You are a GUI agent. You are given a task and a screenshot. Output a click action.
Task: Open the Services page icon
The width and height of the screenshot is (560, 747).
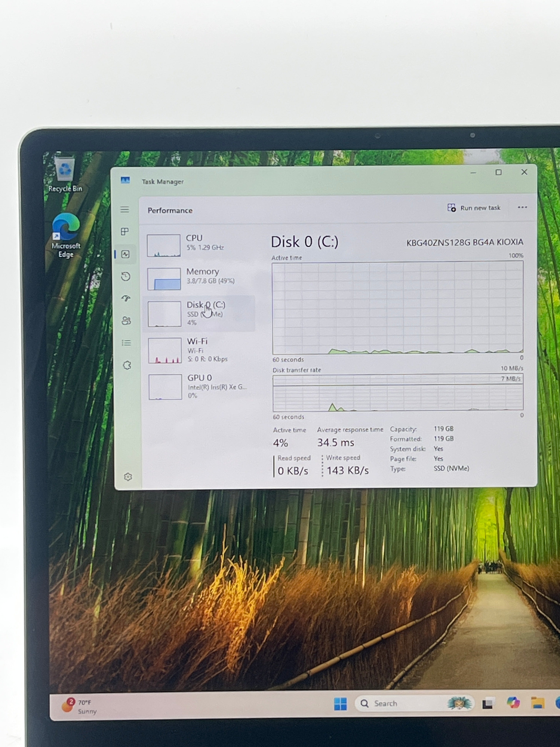tap(127, 365)
